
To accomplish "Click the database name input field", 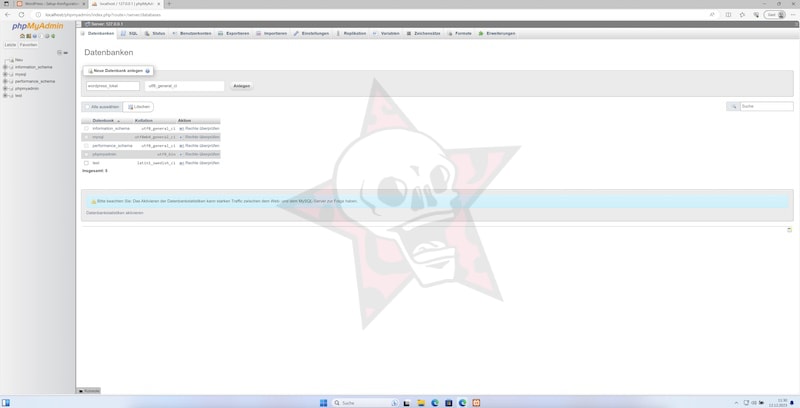I will 113,86.
